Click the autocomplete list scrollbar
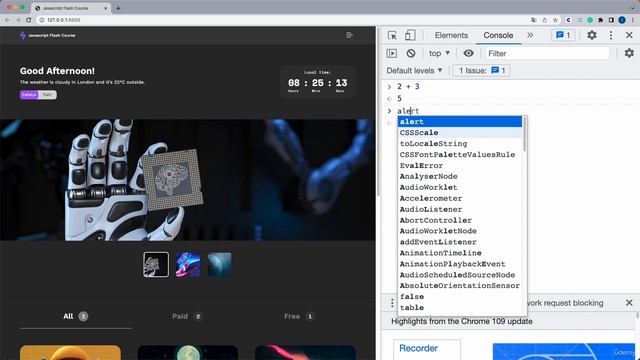Screen dimensions: 640x360 [524, 134]
